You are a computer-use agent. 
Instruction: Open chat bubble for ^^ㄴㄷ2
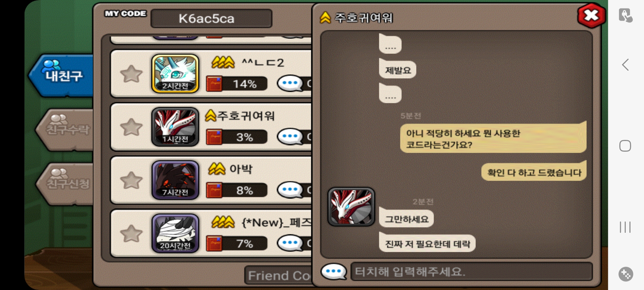290,84
